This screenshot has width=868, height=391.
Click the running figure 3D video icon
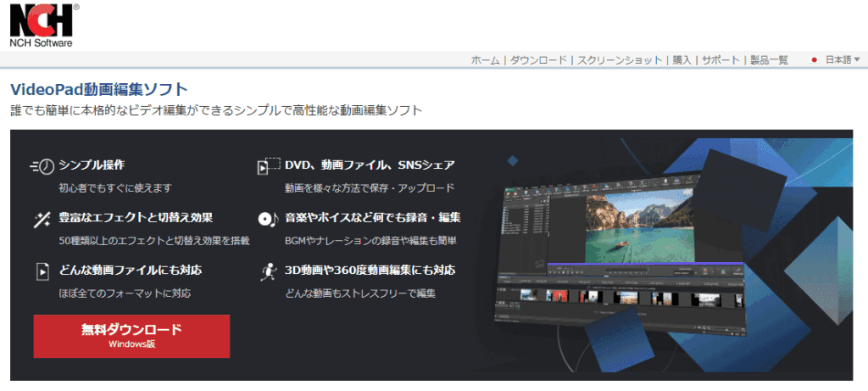click(268, 271)
